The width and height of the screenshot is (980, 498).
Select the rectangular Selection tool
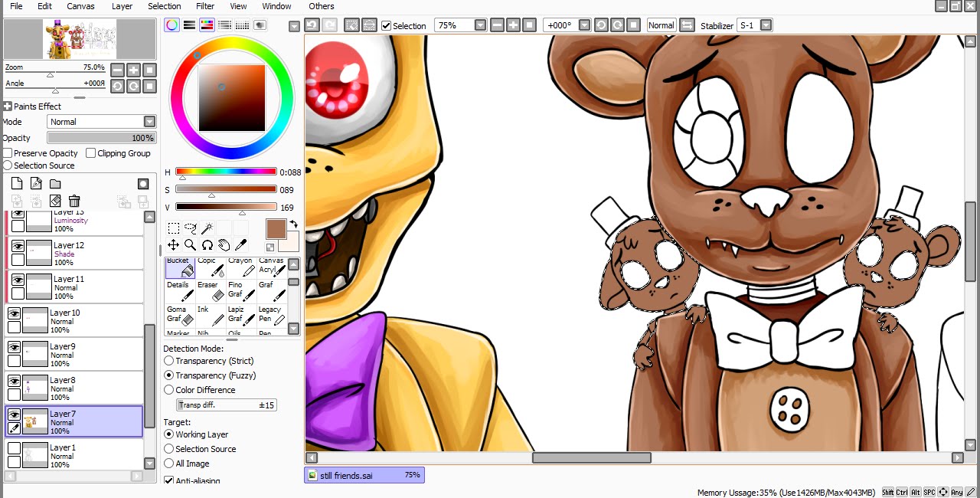(174, 228)
